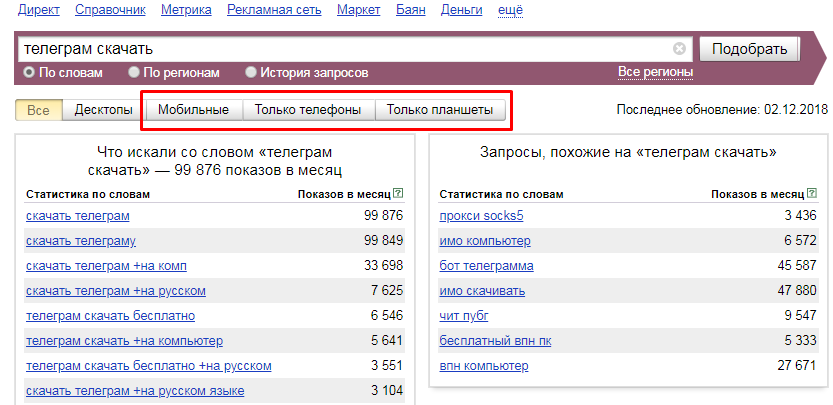
Task: Clear the search field with the X icon
Action: [x=679, y=49]
